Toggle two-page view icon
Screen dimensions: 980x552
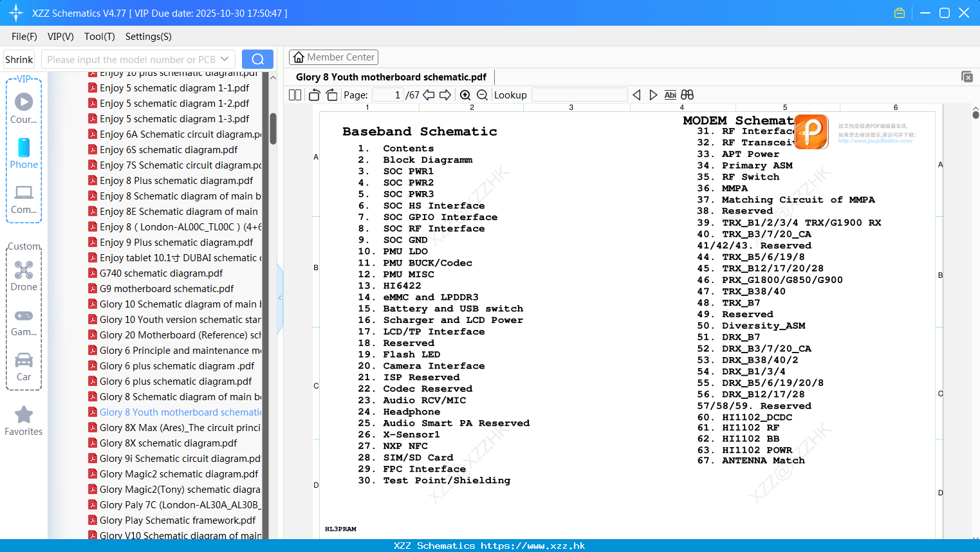[x=295, y=95]
